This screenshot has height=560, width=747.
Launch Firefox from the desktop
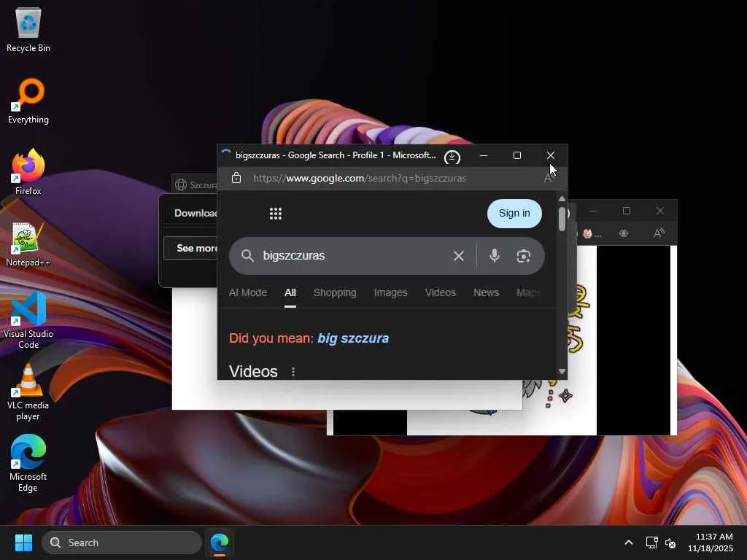coord(28,172)
